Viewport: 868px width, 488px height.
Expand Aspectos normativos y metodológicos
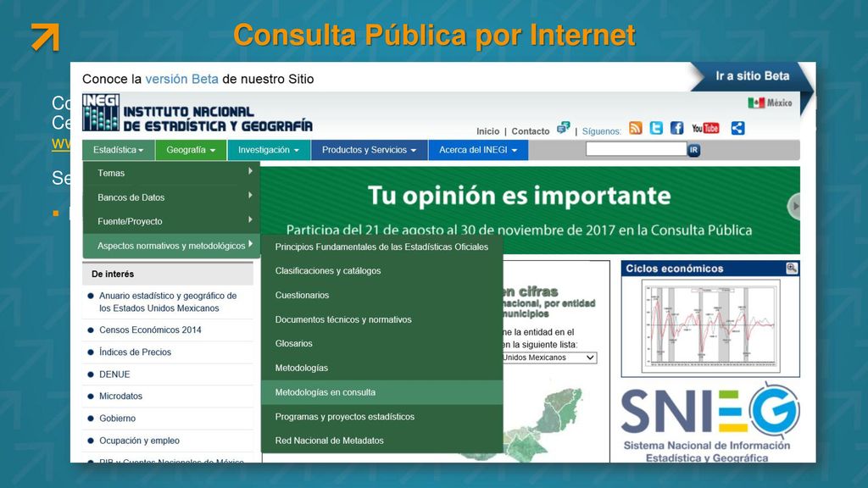click(171, 246)
